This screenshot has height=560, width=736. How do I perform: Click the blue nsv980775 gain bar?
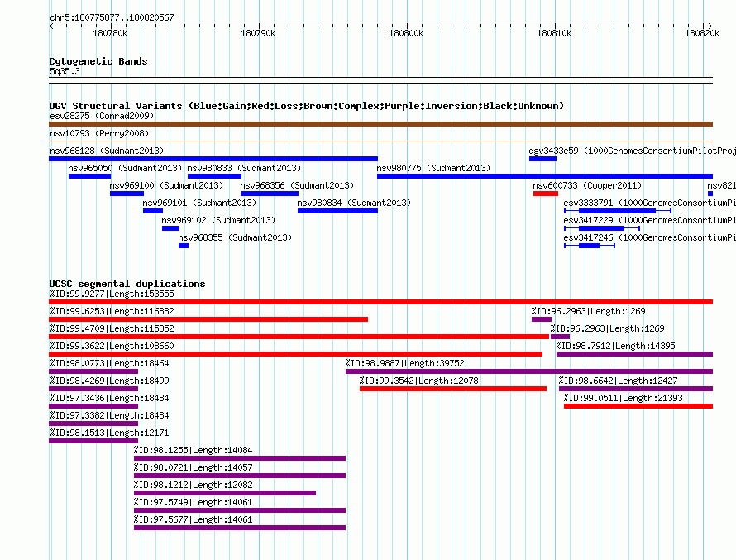[545, 176]
